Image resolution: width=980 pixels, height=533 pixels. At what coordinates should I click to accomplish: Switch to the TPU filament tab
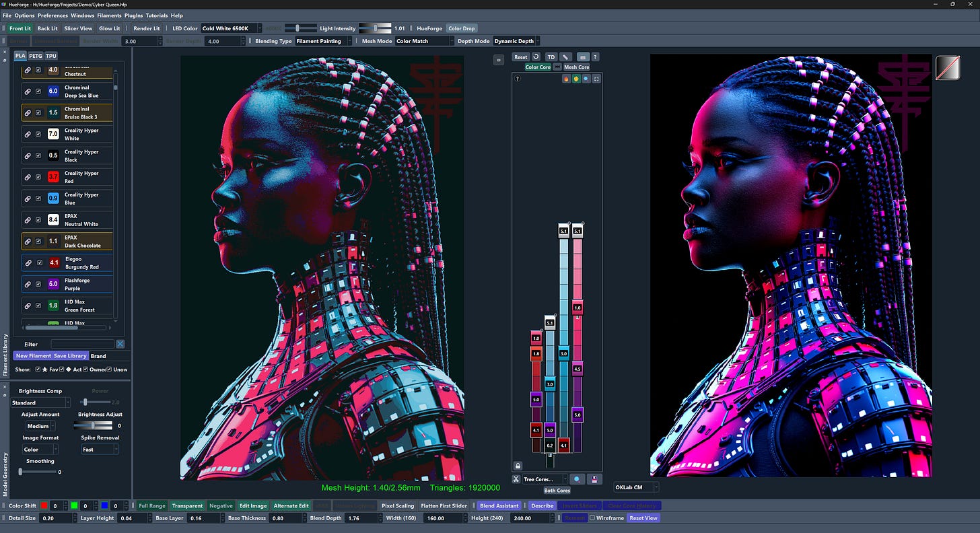pyautogui.click(x=51, y=56)
